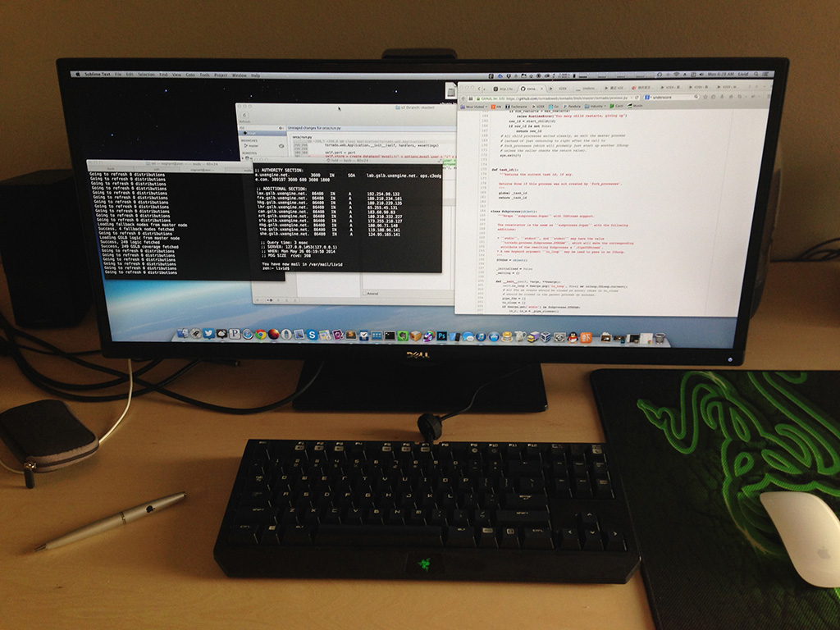Click the Finder icon in the Dock
The width and height of the screenshot is (840, 630).
[182, 333]
